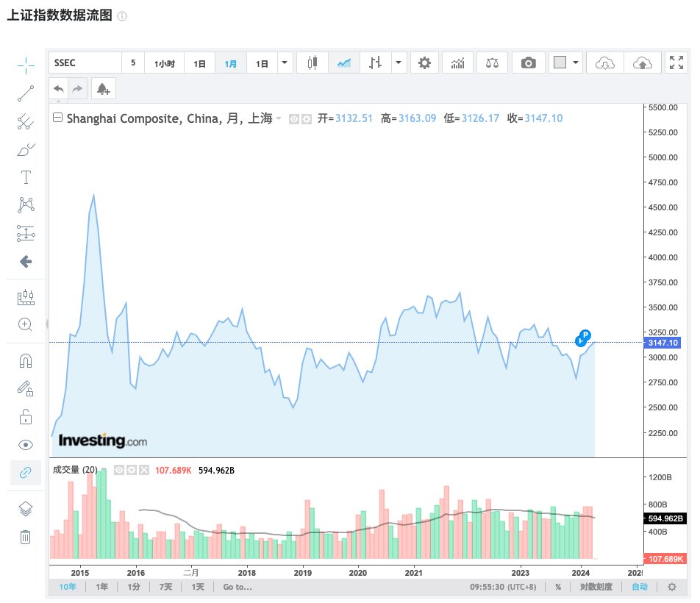Screen dimensions: 700x603
Task: Toggle the lock all drawings icon
Action: (26, 417)
